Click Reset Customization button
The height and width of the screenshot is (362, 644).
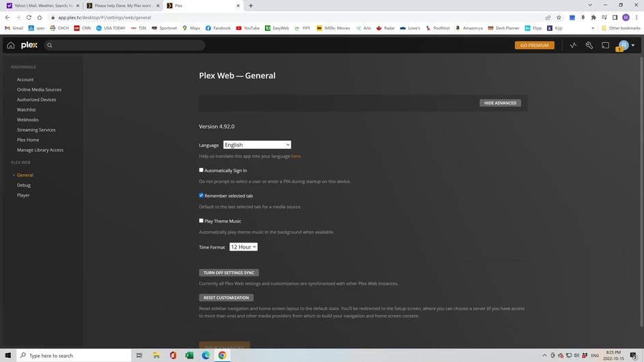point(226,298)
